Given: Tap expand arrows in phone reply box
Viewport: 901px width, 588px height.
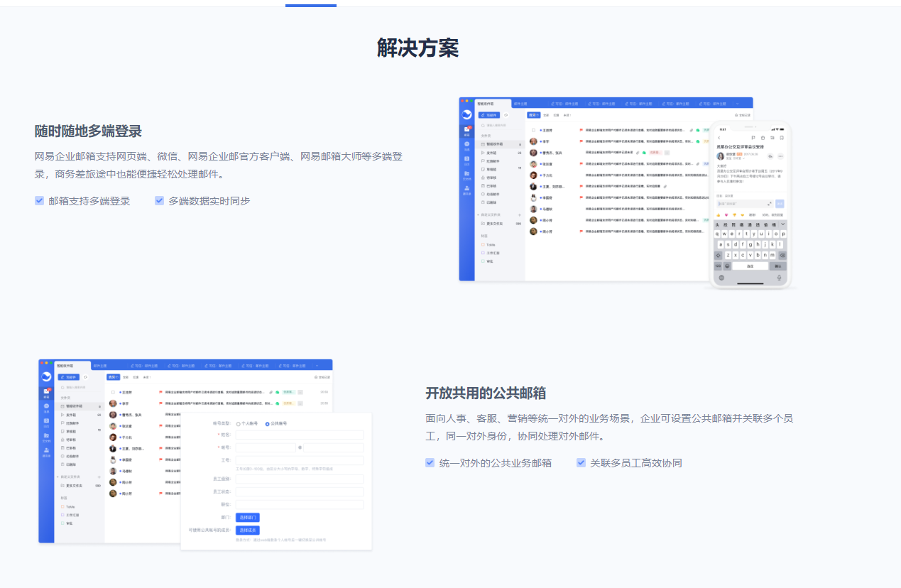Looking at the screenshot, I should click(x=770, y=204).
